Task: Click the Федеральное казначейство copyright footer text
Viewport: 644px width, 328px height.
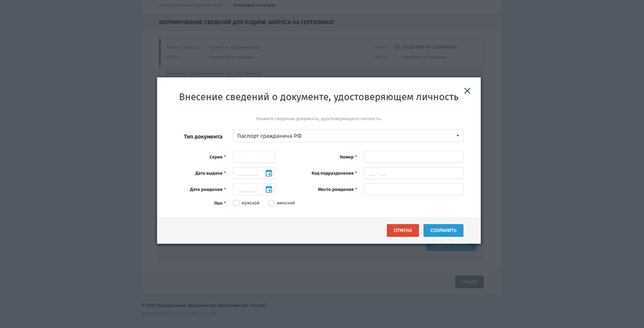Action: click(204, 306)
